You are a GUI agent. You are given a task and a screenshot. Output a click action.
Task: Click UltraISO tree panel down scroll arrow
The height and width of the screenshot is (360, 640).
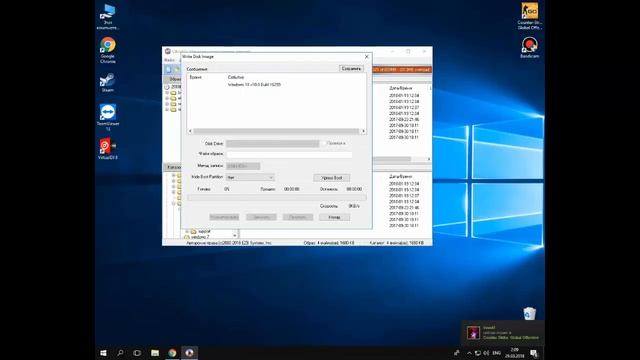235,236
